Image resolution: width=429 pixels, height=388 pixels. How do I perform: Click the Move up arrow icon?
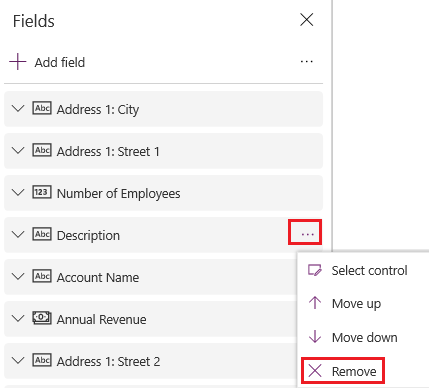[x=315, y=303]
